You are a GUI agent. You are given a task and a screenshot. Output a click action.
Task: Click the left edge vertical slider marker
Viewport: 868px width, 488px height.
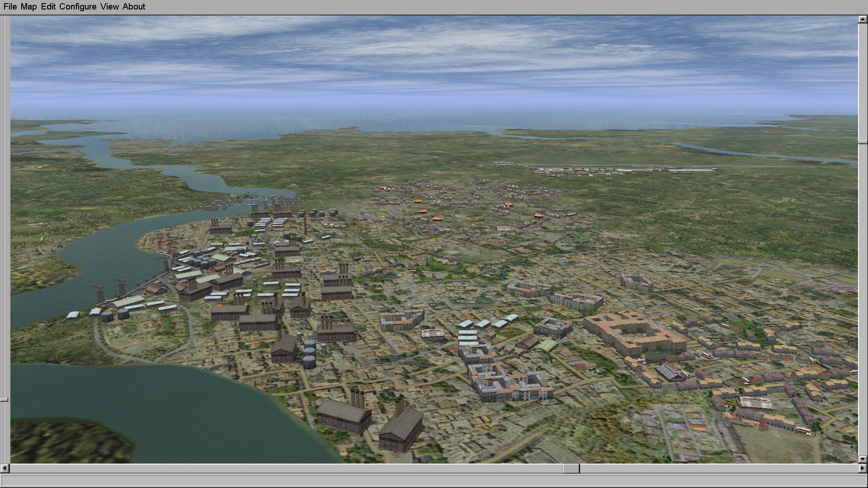pos(4,400)
